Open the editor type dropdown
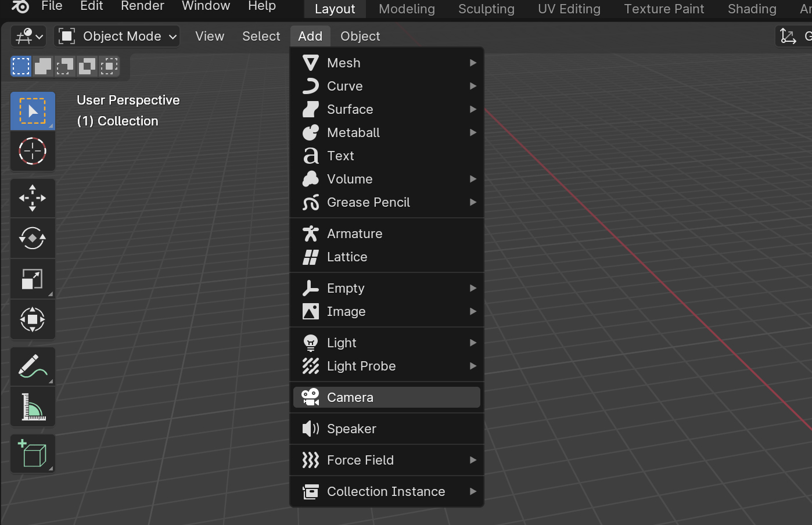 28,37
